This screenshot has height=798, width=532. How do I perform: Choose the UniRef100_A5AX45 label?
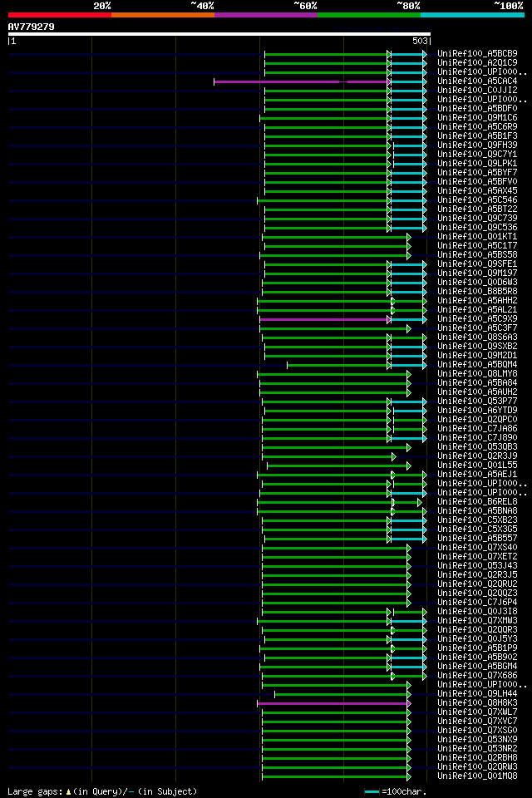tap(477, 191)
